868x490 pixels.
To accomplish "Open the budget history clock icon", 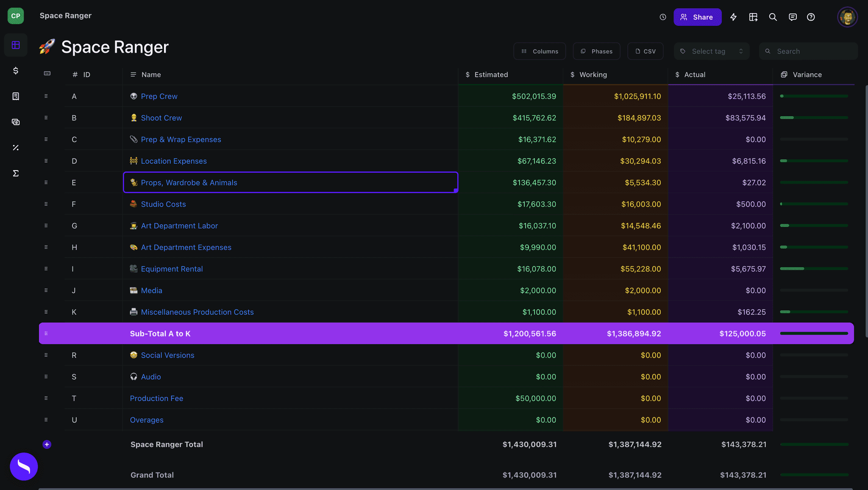I will pyautogui.click(x=662, y=17).
